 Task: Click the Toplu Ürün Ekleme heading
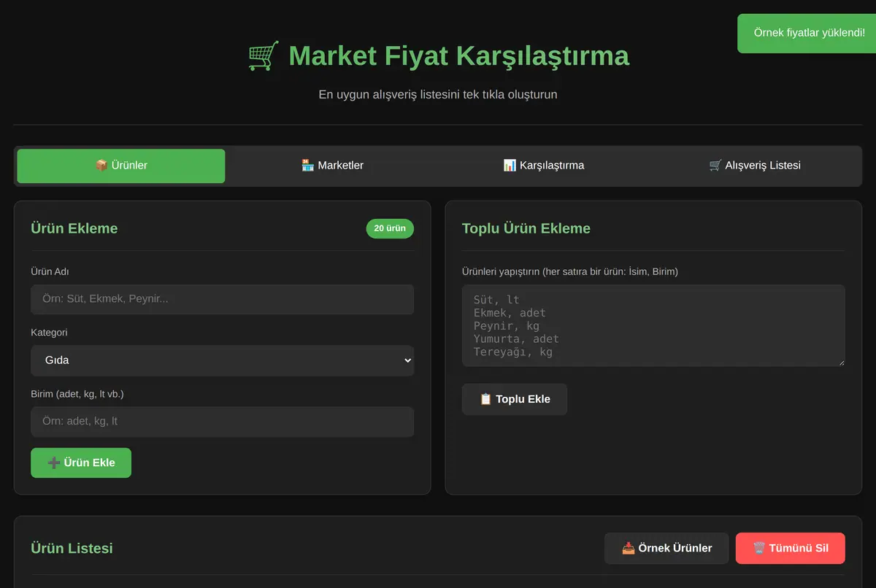(526, 228)
